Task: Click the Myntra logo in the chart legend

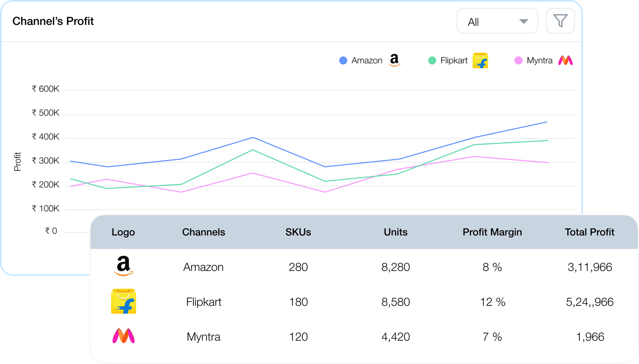Action: click(566, 60)
